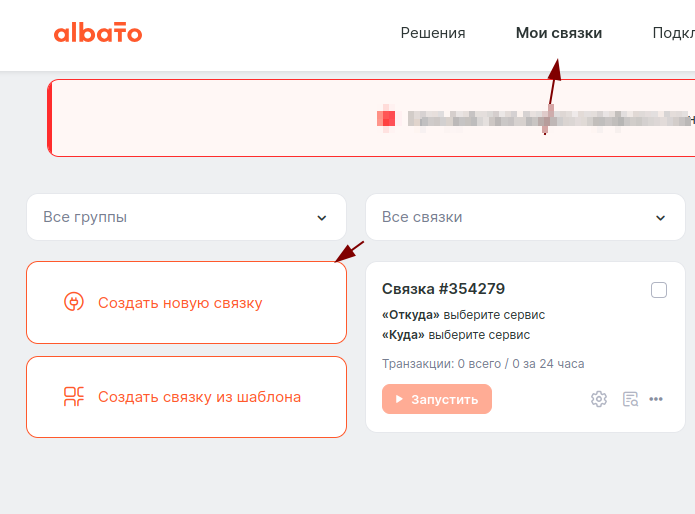Go to the "Мои связки" tab
Screen dimensions: 695x514
(559, 33)
